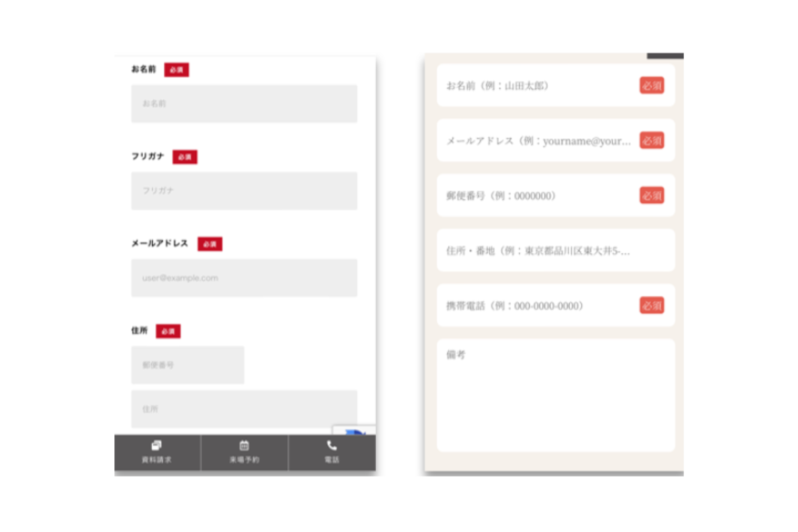
Task: Click 必須 badge next to メールアドレス label
Action: tap(210, 244)
